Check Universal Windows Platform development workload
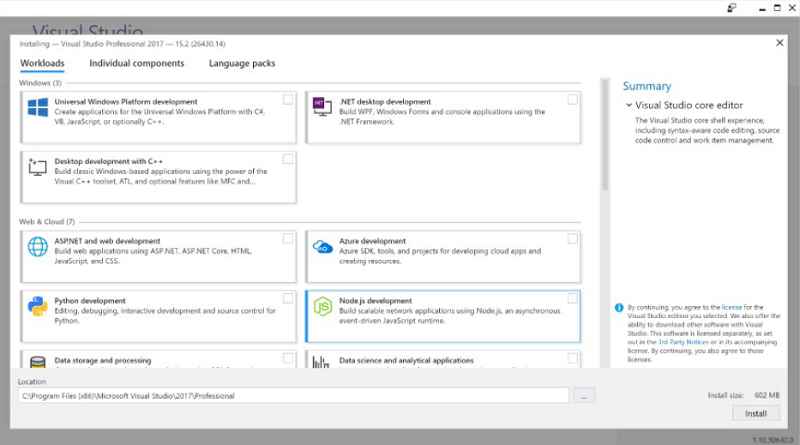The image size is (800, 445). [288, 100]
